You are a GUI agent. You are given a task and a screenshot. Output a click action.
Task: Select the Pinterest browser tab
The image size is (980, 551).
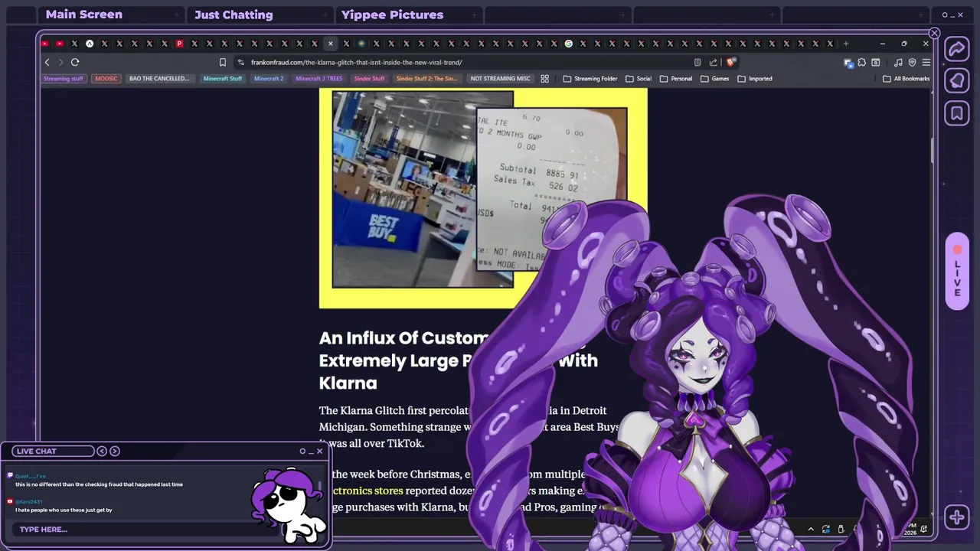coord(179,44)
